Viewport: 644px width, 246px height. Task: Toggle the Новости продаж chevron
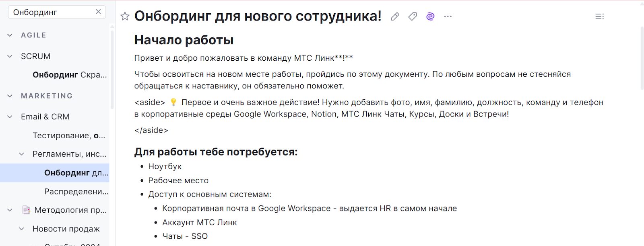[x=22, y=229]
